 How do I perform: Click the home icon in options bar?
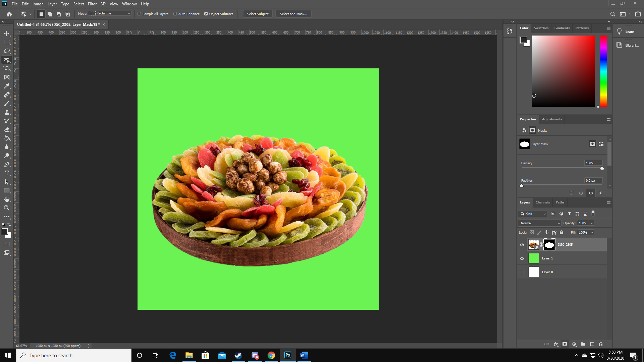pyautogui.click(x=9, y=14)
